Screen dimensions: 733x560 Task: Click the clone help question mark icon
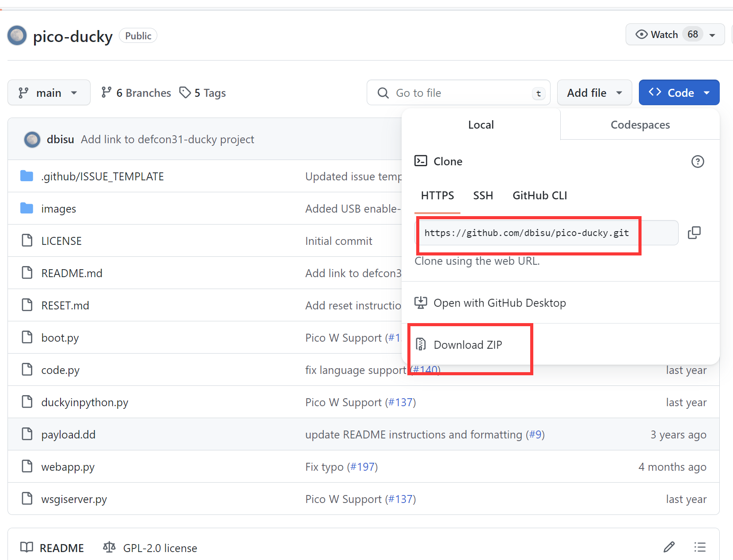click(698, 161)
